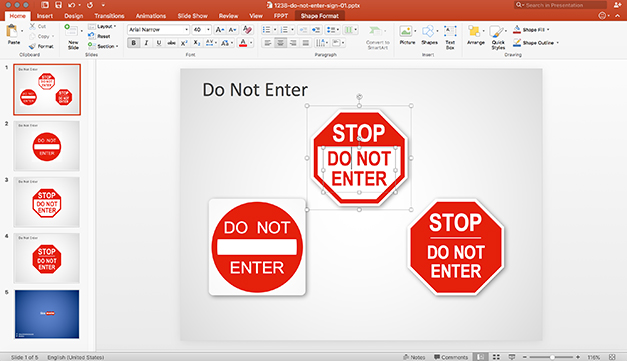Toggle Strikethrough formatting
This screenshot has height=361, width=627.
point(171,43)
